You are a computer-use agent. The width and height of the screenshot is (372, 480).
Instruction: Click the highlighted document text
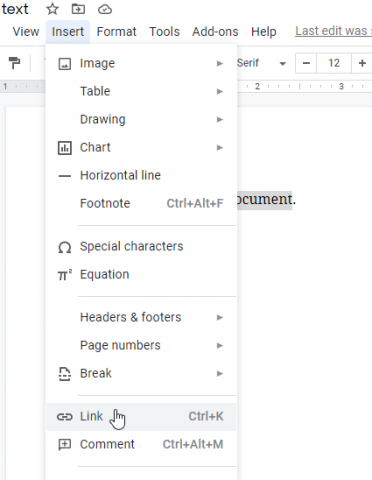coord(265,200)
